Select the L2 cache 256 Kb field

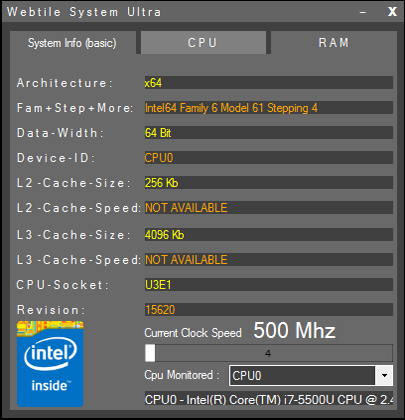(269, 183)
